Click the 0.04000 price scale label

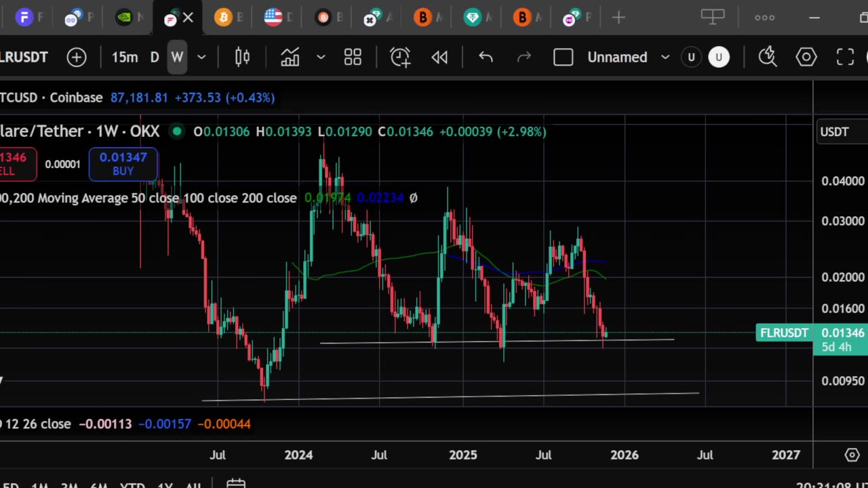843,181
